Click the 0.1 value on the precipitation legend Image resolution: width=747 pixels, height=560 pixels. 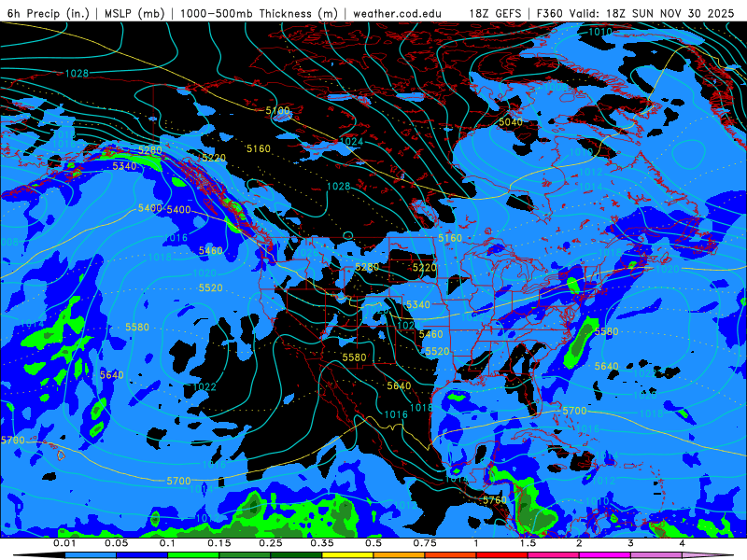(x=167, y=543)
